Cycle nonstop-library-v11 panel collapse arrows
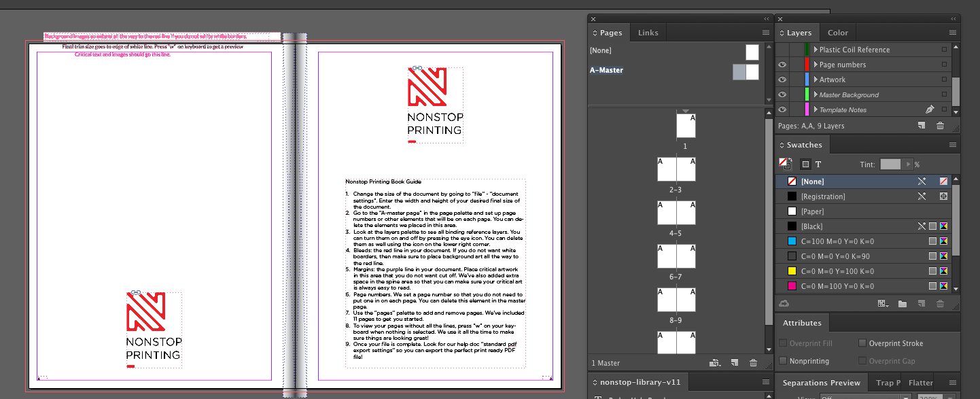This screenshot has width=980, height=399. [x=593, y=382]
